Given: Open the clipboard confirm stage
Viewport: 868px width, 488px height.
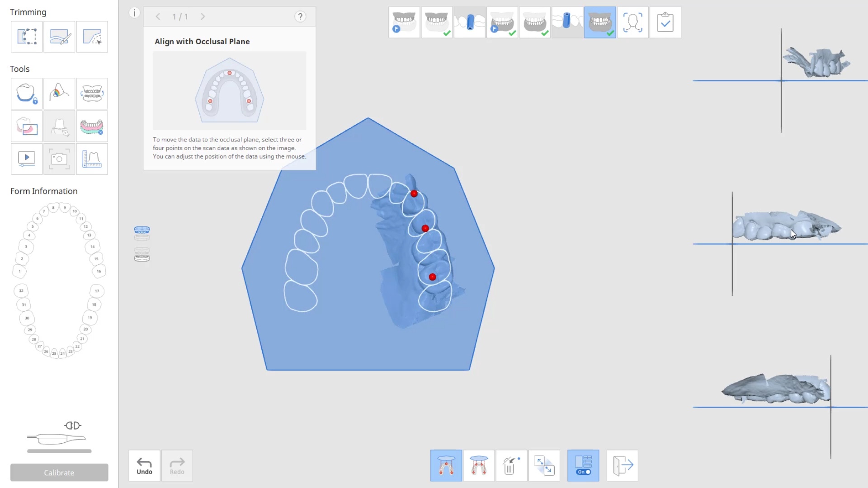Looking at the screenshot, I should click(665, 23).
